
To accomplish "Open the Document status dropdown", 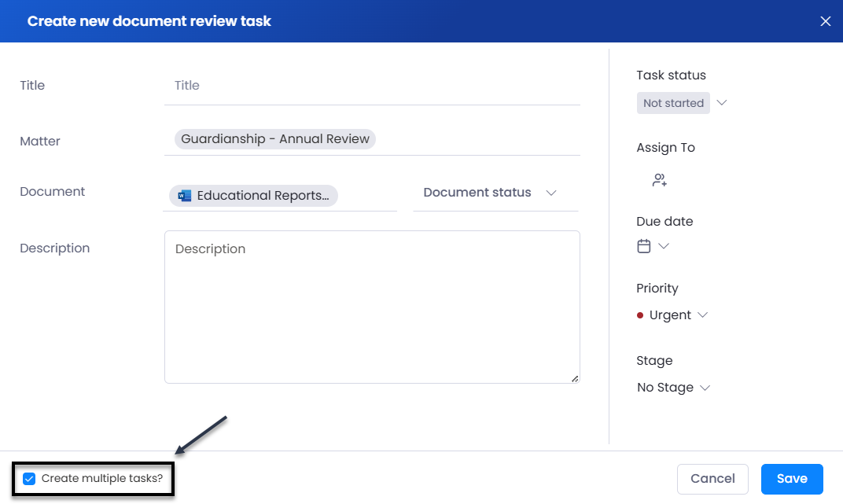I will 495,193.
